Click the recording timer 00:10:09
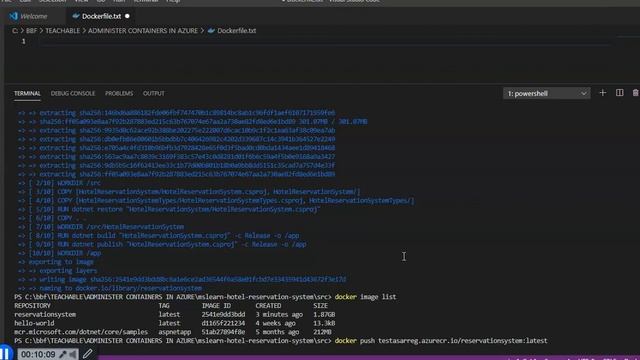The image size is (640, 360). 38,354
